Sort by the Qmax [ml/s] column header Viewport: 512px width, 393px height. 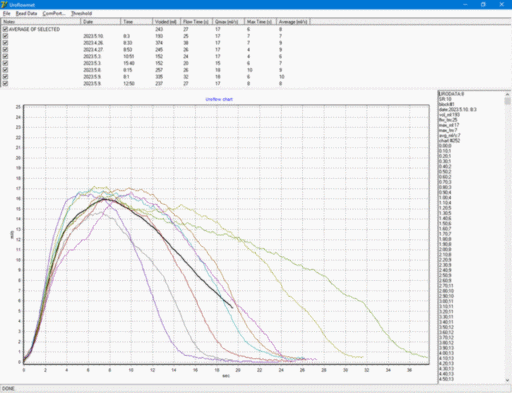pos(229,22)
